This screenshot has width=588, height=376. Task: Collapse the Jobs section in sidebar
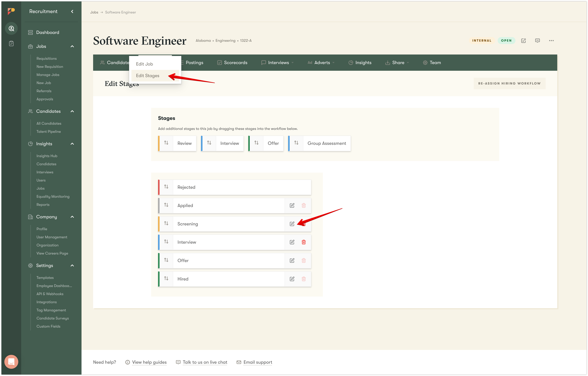click(72, 46)
